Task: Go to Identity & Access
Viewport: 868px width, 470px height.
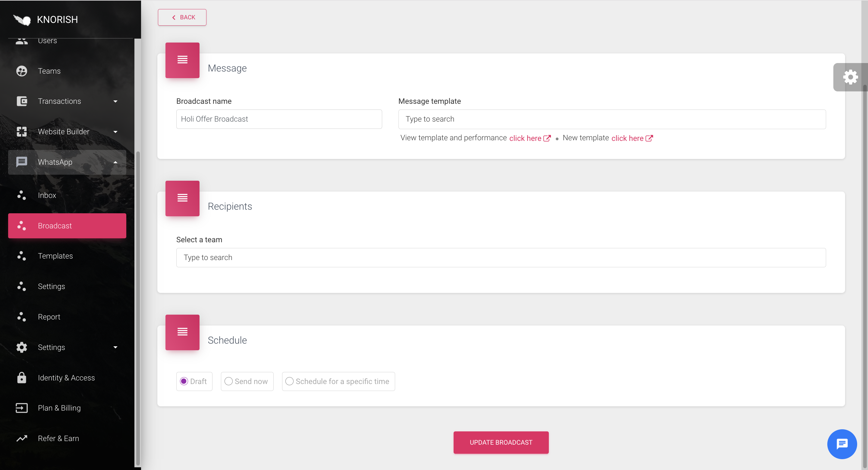Action: pos(67,378)
